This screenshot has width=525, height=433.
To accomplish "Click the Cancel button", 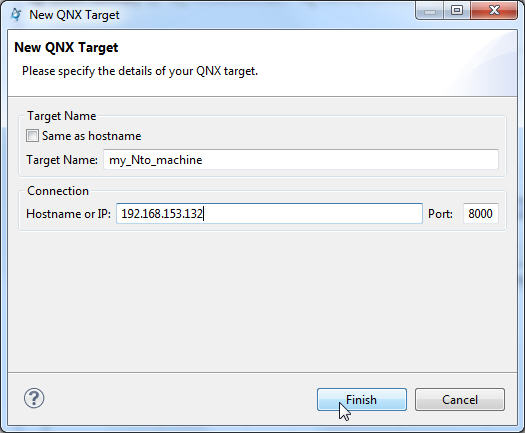I will [x=460, y=400].
